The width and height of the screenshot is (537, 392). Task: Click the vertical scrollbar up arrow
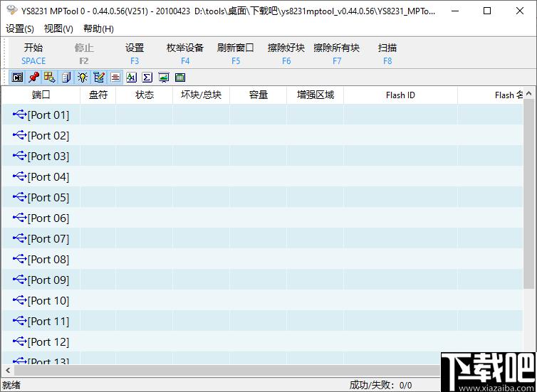(x=528, y=93)
